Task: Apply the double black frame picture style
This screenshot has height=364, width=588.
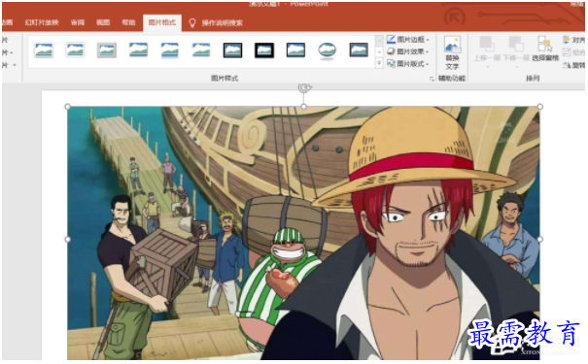Action: [x=232, y=50]
